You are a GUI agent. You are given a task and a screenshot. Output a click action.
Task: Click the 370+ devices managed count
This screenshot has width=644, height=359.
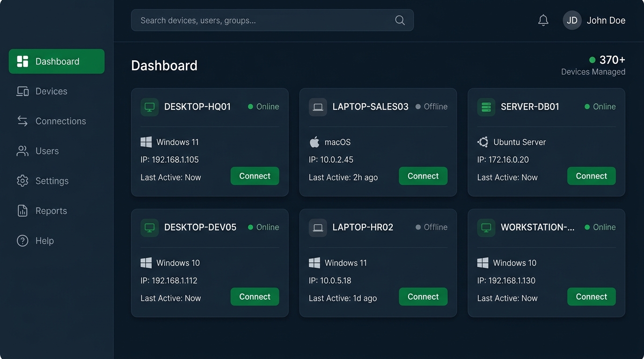click(612, 60)
